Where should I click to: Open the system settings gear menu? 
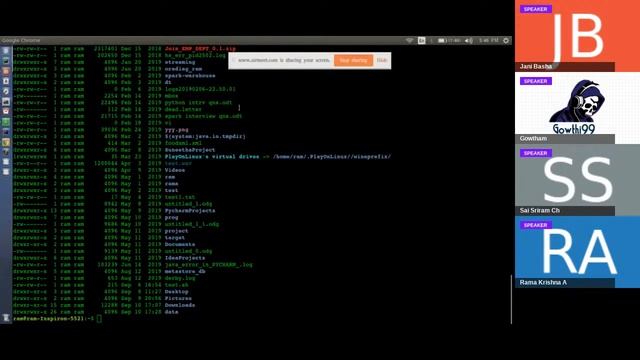tap(506, 40)
